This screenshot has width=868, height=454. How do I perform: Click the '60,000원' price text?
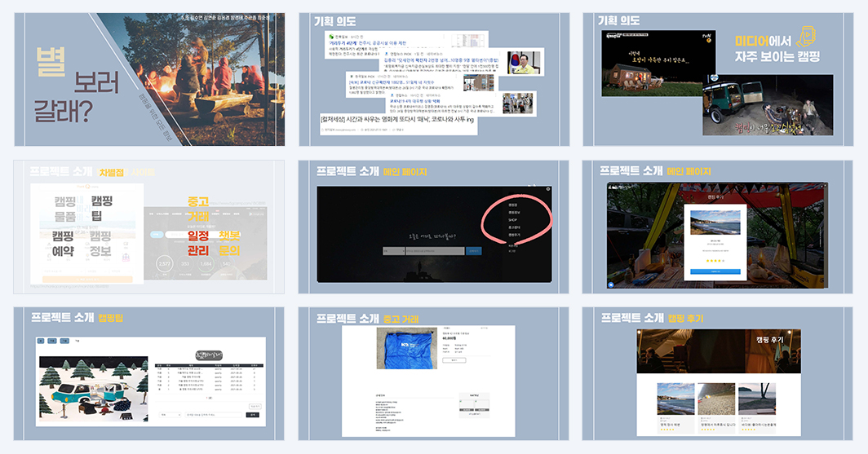click(x=449, y=338)
